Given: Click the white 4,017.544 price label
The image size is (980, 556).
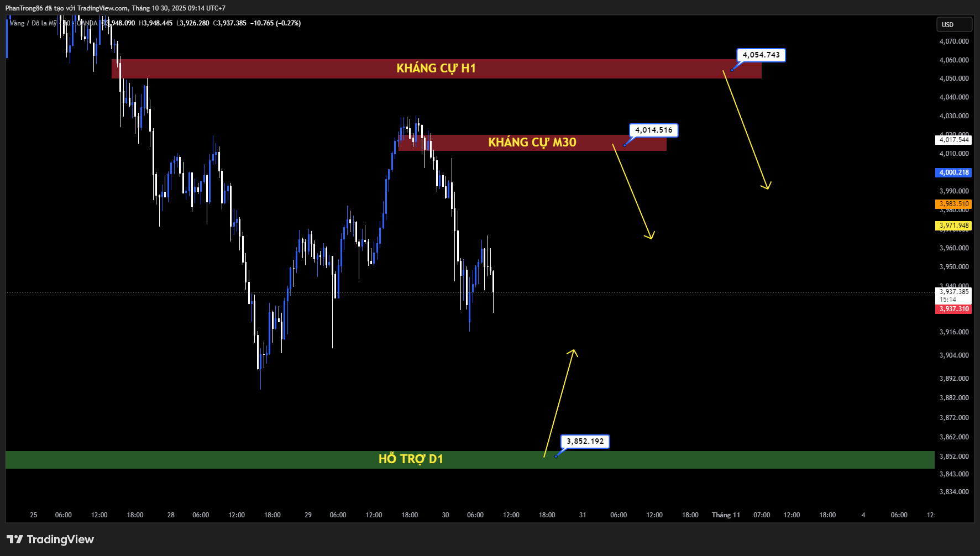Looking at the screenshot, I should coord(954,140).
